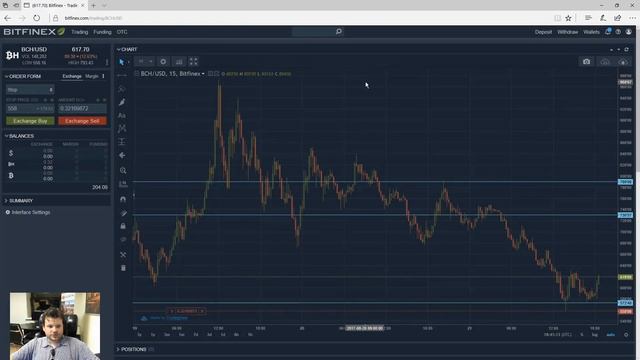Click the green Exchange Buy button

click(x=30, y=121)
